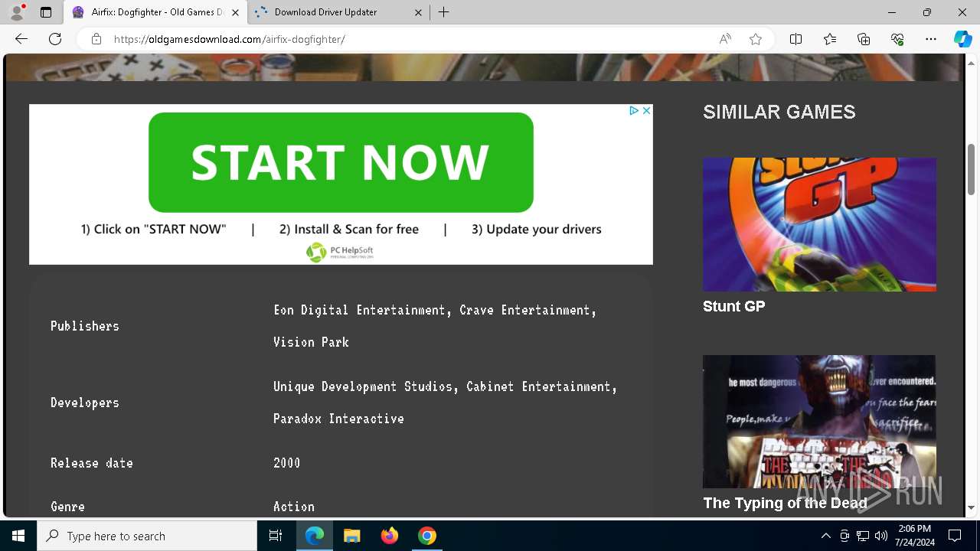Open split screen icon
The height and width of the screenshot is (551, 980).
tap(795, 39)
